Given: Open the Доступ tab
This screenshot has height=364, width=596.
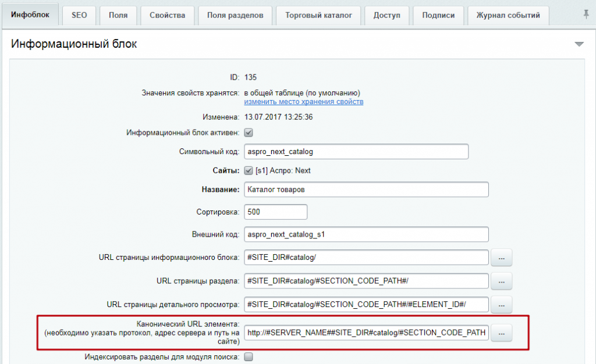Looking at the screenshot, I should (x=386, y=15).
